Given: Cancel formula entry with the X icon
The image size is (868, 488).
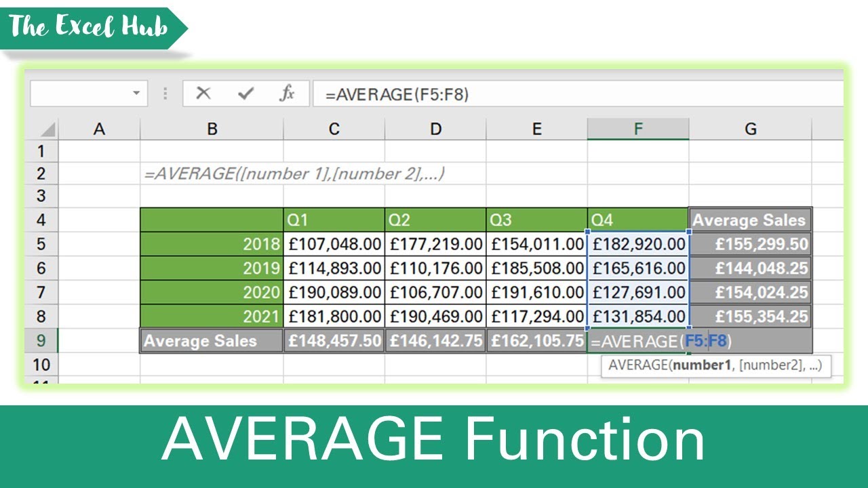Looking at the screenshot, I should [203, 94].
